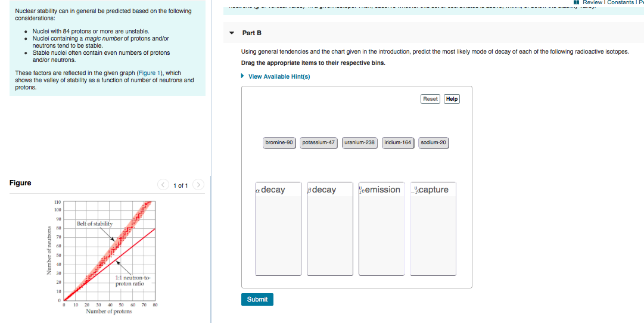
Task: Click the 'magic number' italic text
Action: pos(104,38)
